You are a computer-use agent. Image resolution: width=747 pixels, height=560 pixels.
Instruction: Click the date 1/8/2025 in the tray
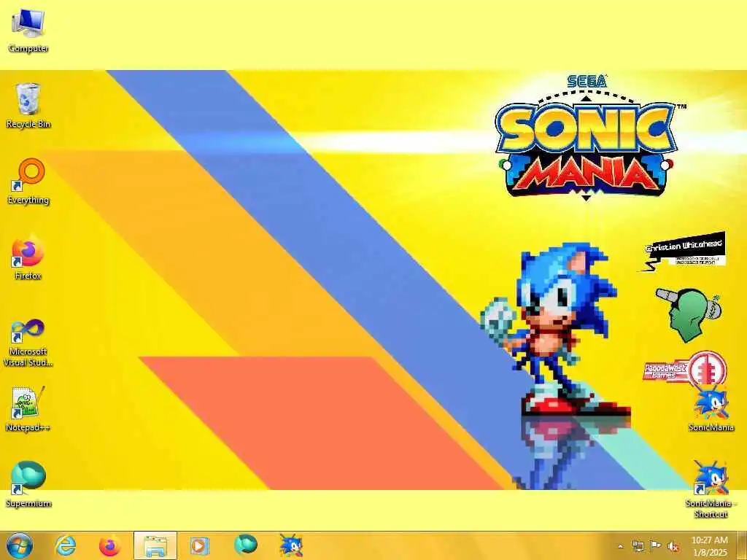[709, 553]
